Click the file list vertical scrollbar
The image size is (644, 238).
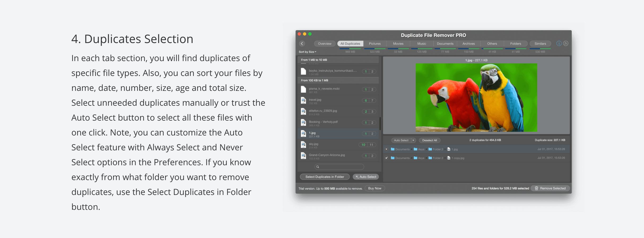coord(380,124)
